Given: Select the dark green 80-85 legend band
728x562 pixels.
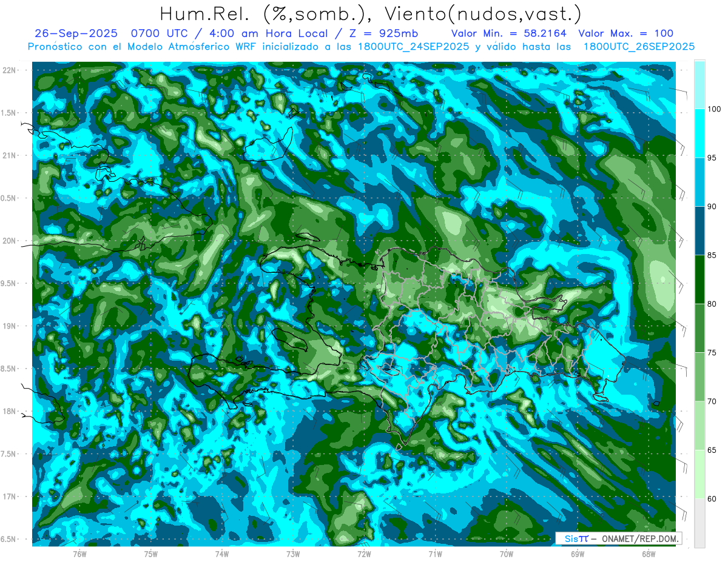Looking at the screenshot, I should (x=699, y=279).
